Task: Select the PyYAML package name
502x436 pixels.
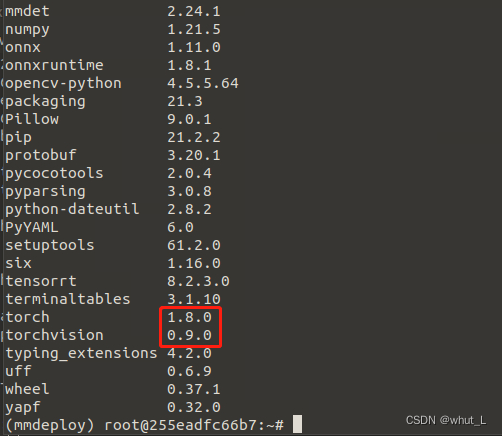Action: pyautogui.click(x=32, y=228)
